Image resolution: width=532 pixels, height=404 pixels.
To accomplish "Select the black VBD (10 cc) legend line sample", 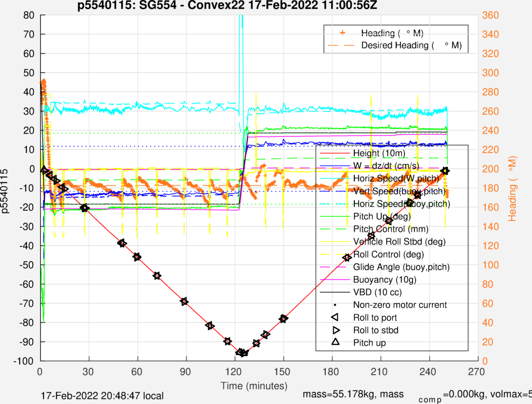I will coord(335,292).
